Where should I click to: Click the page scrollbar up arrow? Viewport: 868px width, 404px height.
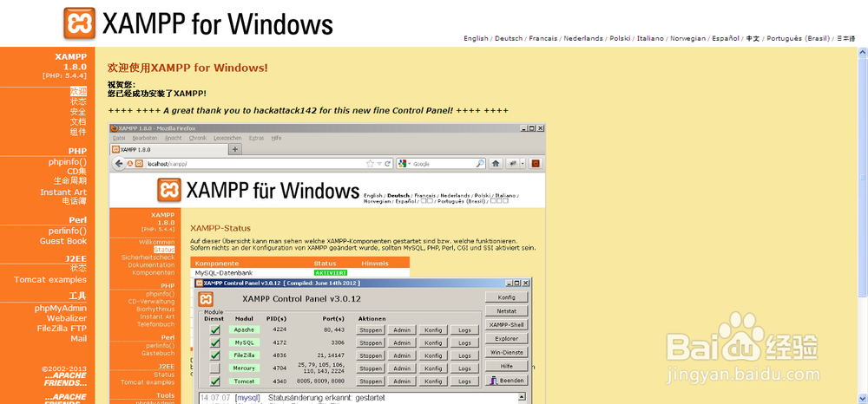pyautogui.click(x=863, y=52)
